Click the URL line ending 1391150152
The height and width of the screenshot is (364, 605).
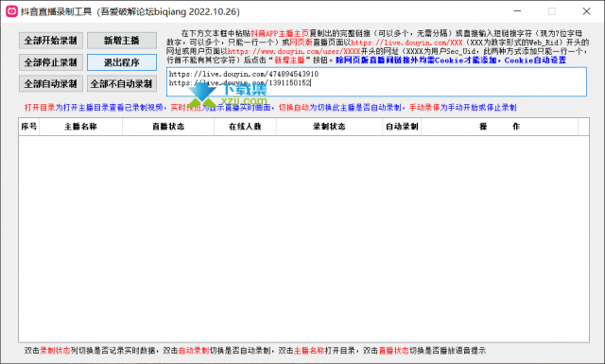coord(239,83)
